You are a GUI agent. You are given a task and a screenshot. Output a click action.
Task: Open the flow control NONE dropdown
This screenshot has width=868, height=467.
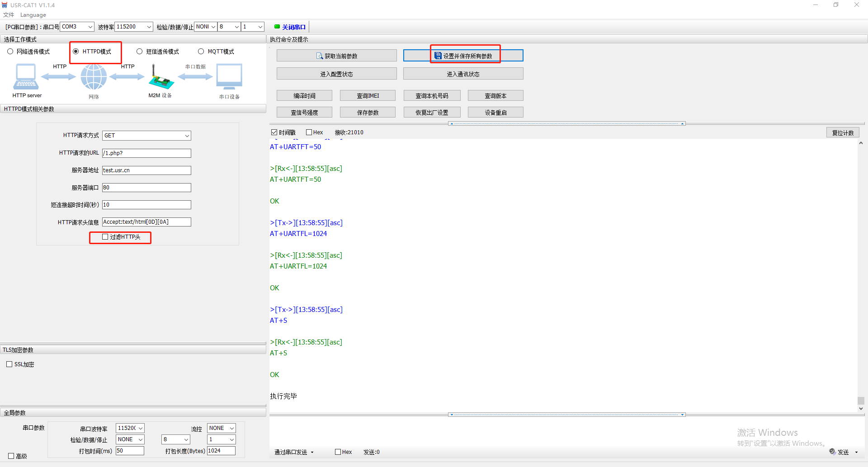[x=231, y=428]
